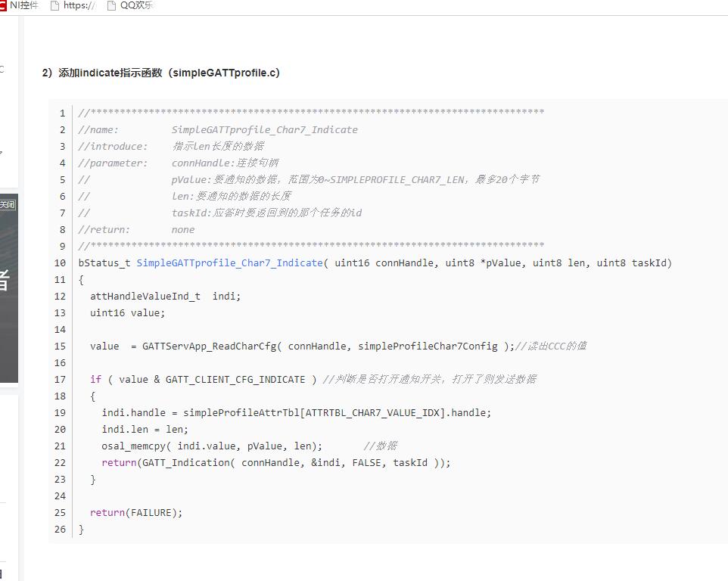
Task: Click GATT_CLIENT_CFG_INDICATE constant
Action: [235, 380]
